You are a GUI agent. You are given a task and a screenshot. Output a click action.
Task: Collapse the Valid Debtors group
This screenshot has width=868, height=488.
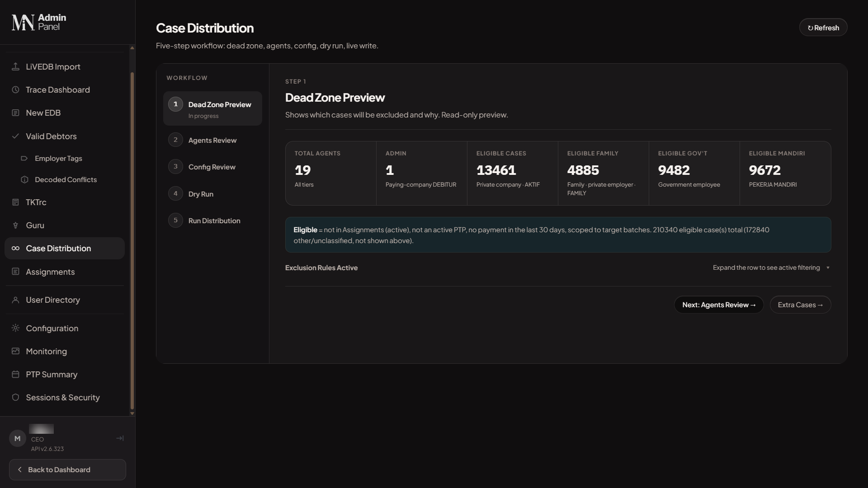[x=65, y=136]
